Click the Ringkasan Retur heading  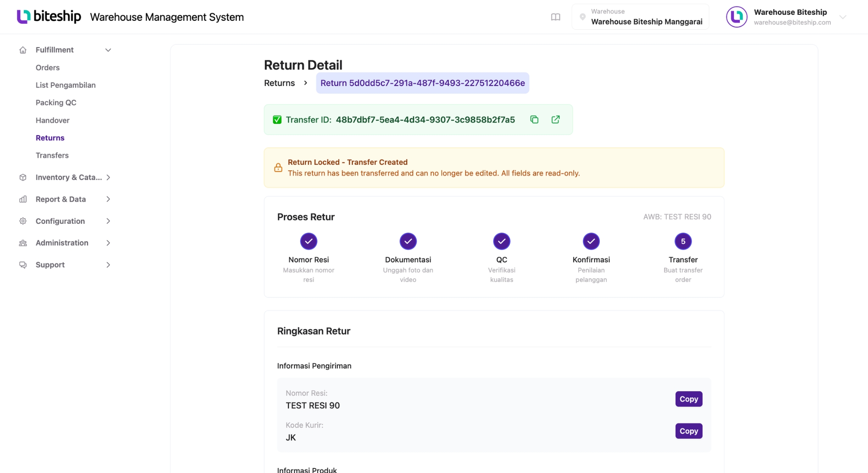(314, 331)
